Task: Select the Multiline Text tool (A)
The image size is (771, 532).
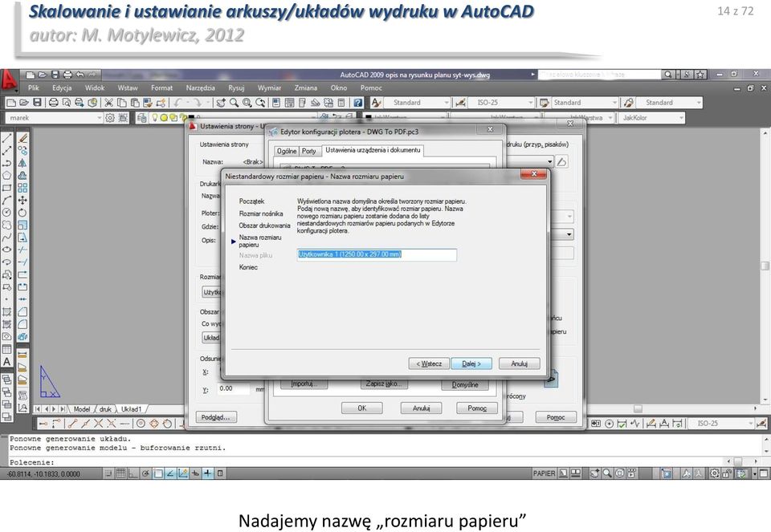Action: [x=7, y=362]
